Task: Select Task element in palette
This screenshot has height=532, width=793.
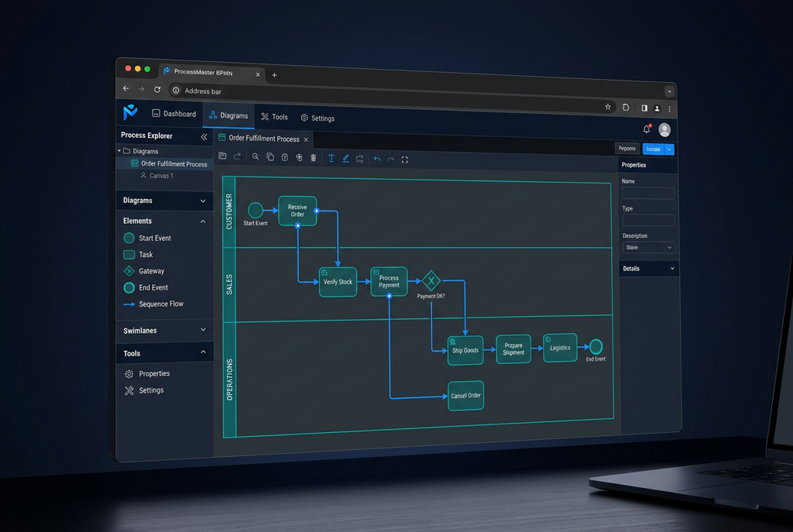Action: pos(138,254)
